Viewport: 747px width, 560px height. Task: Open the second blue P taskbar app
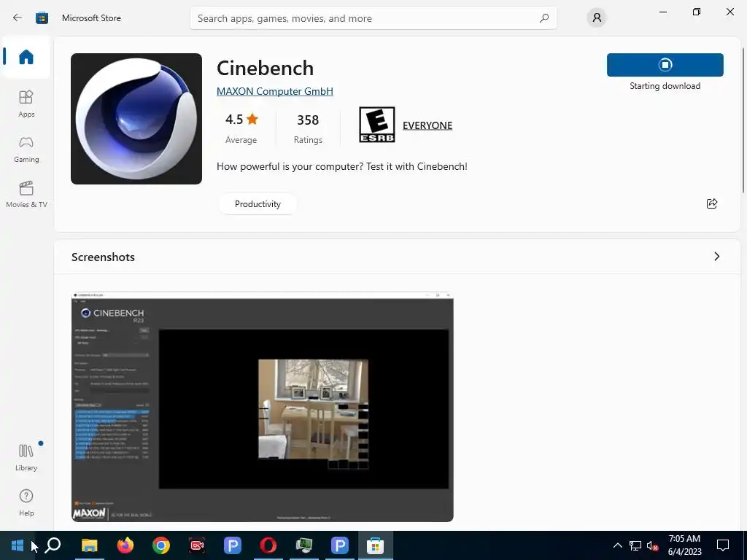[x=340, y=545]
